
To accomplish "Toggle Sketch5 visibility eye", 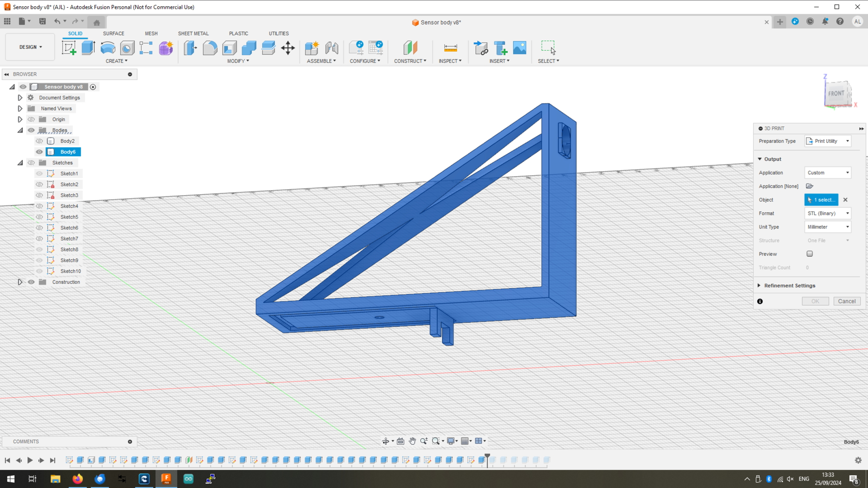I will click(40, 217).
